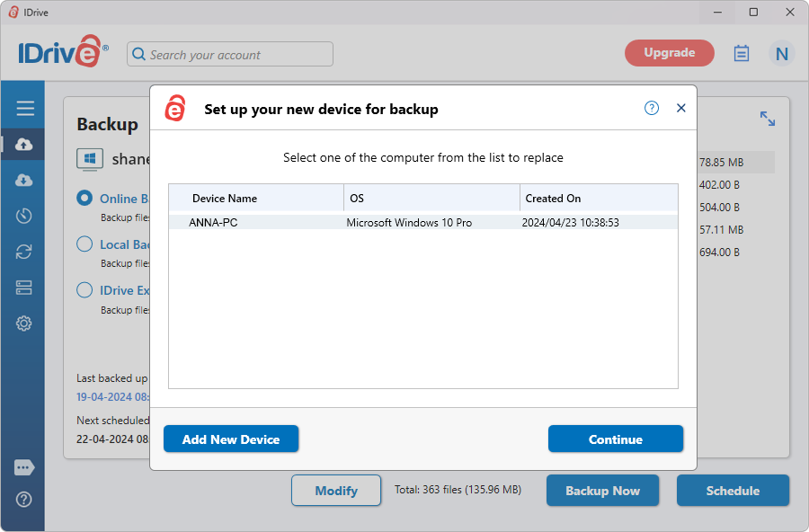Open the Settings gear icon in sidebar

[x=24, y=324]
